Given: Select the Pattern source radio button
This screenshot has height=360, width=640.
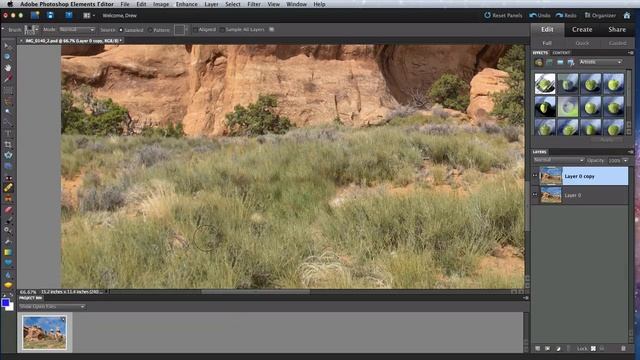Looking at the screenshot, I should [x=150, y=30].
